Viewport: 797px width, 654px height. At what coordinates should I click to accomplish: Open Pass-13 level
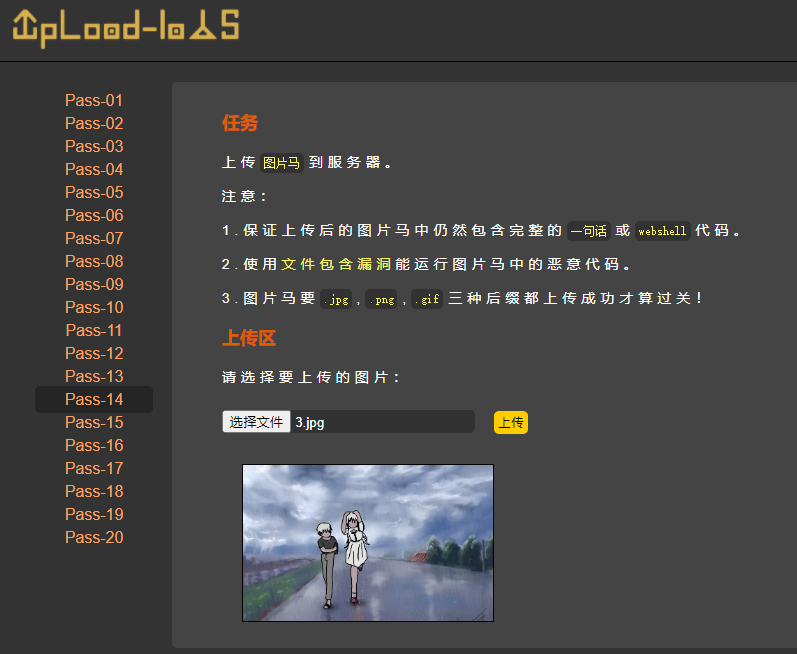tap(94, 376)
